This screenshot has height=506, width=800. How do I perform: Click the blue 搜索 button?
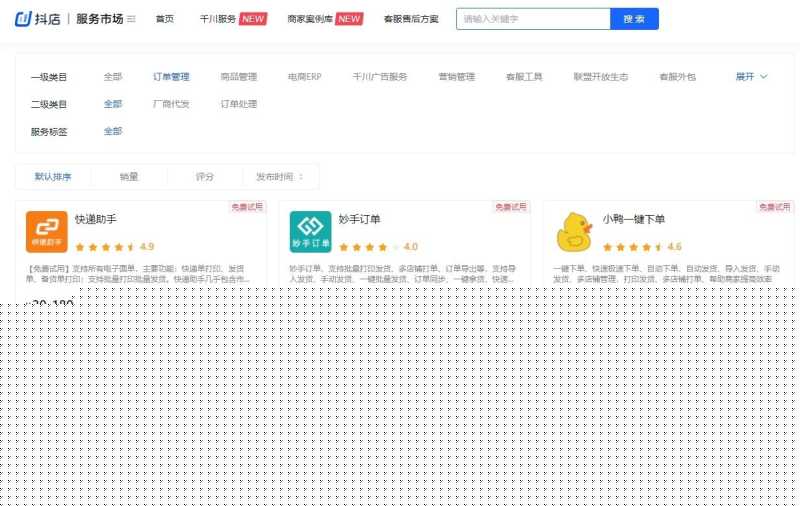[x=634, y=19]
